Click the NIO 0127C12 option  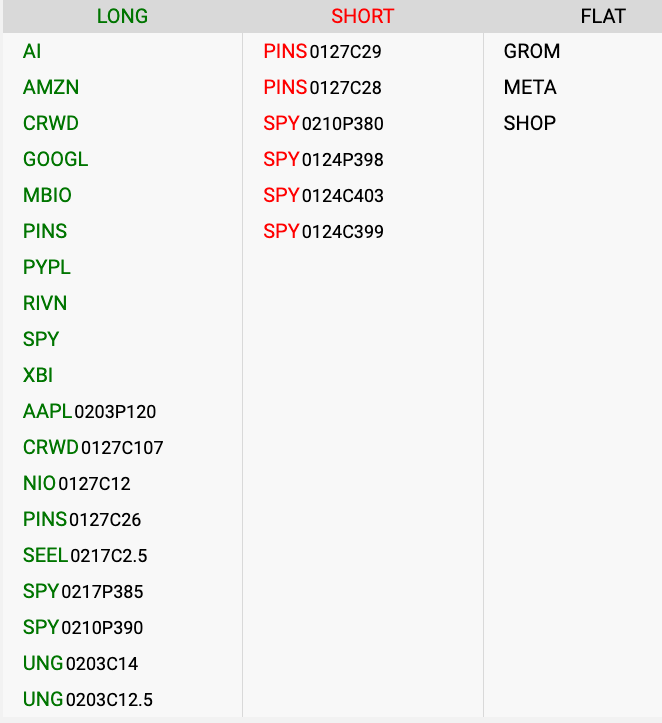click(77, 484)
